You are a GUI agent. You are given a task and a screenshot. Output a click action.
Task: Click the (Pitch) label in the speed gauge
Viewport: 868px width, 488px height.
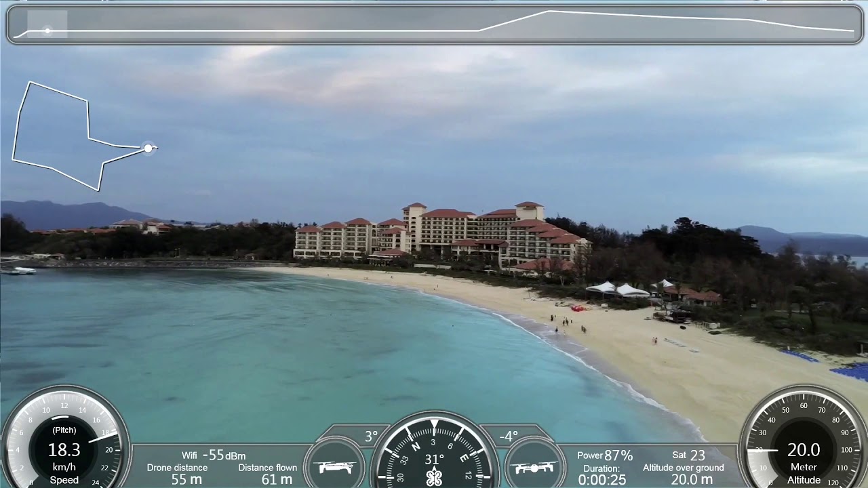point(64,430)
